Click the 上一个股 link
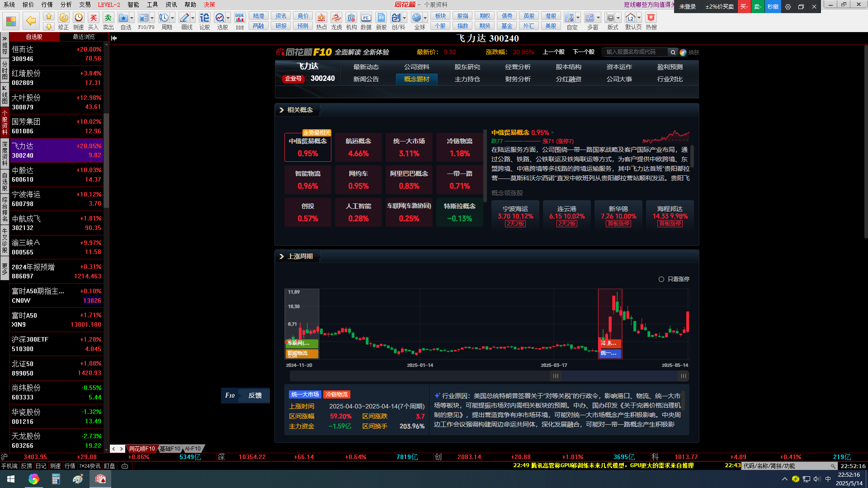Screen dimensions: 868x488 (553, 52)
